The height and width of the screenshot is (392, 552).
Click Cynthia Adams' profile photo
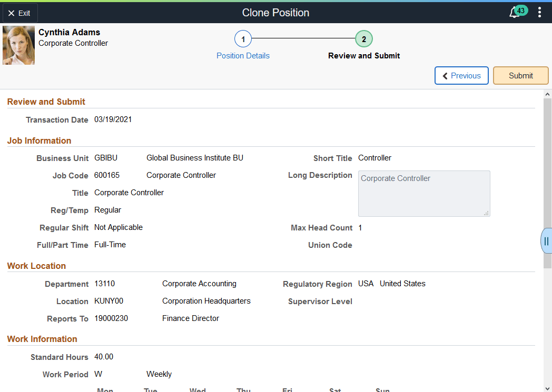[18, 45]
